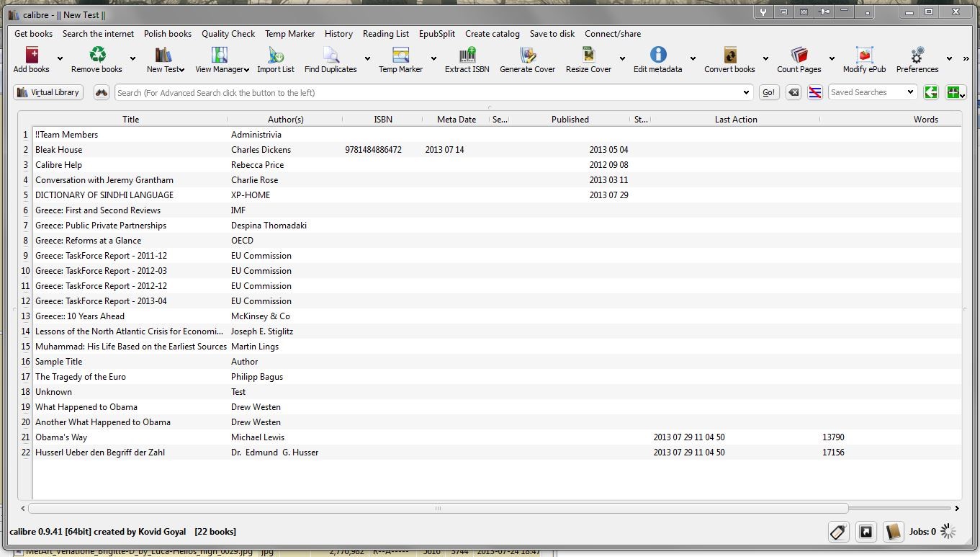Open the Quality Check menu
Screen dimensions: 980x557
point(228,34)
